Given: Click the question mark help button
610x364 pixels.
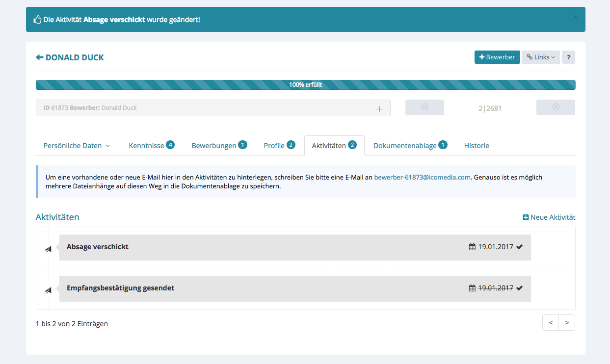Looking at the screenshot, I should [x=568, y=57].
